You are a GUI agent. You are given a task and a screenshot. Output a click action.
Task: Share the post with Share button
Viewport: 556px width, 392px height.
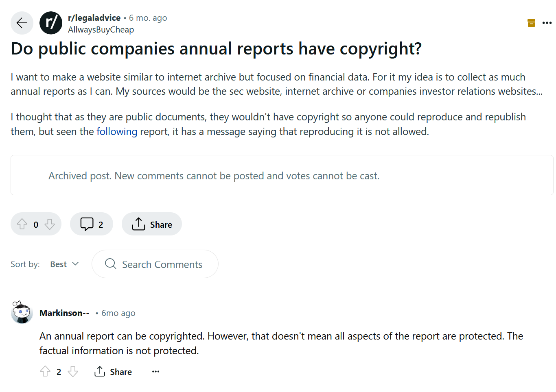[152, 224]
